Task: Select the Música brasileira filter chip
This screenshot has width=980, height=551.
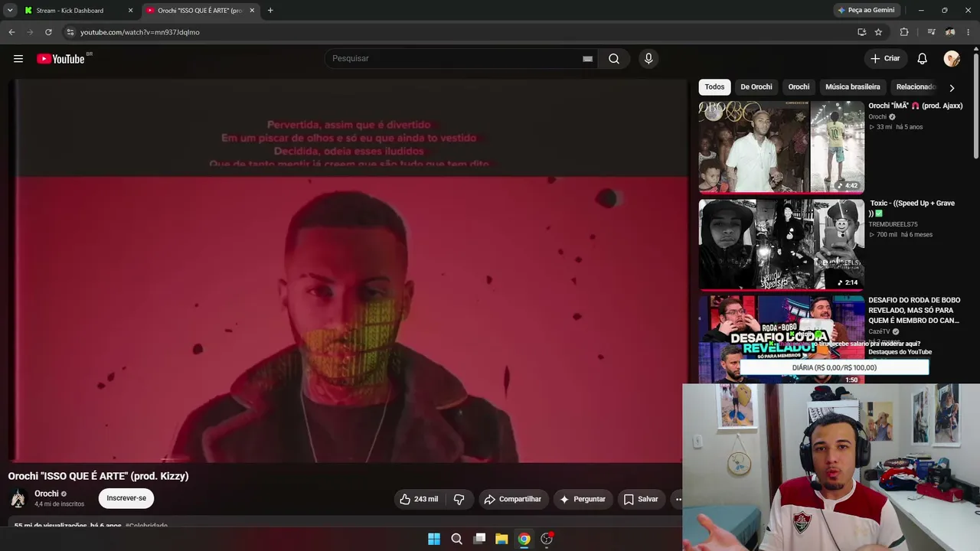Action: pos(853,87)
